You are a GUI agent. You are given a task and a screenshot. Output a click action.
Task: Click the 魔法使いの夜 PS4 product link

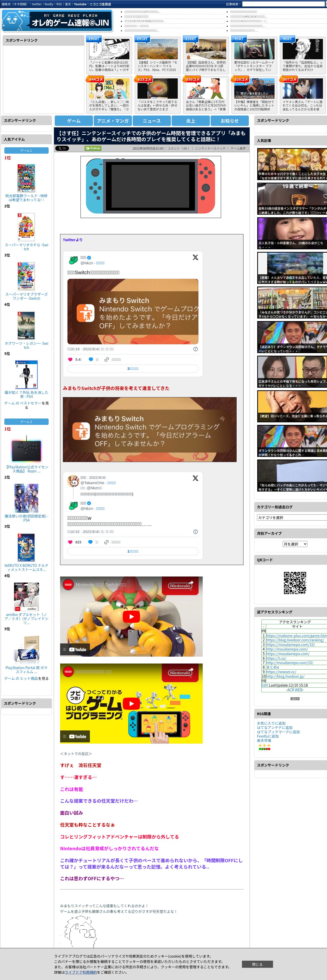[26, 518]
